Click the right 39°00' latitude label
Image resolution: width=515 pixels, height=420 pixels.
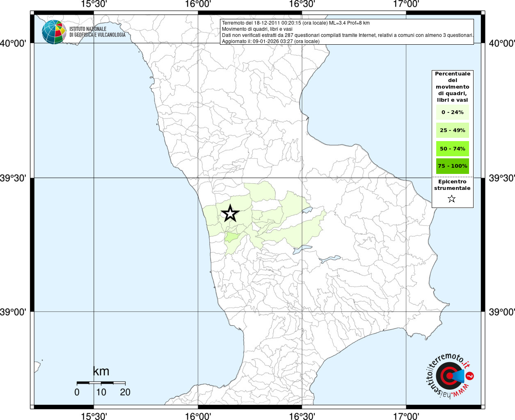(x=501, y=312)
